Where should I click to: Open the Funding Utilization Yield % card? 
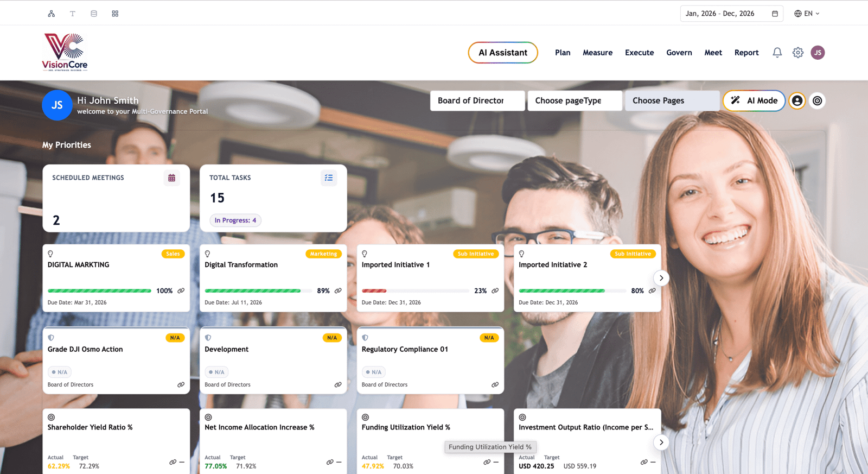(x=430, y=441)
